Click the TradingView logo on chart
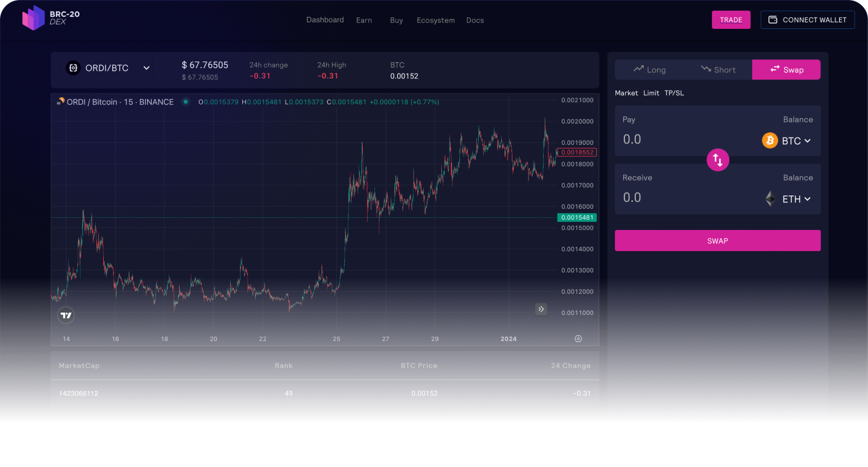 coord(66,315)
